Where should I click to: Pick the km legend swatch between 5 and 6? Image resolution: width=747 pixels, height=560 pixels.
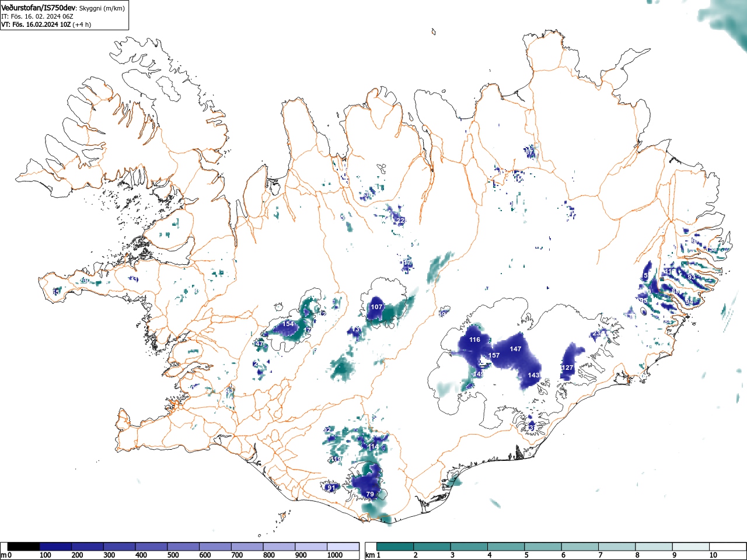[543, 547]
